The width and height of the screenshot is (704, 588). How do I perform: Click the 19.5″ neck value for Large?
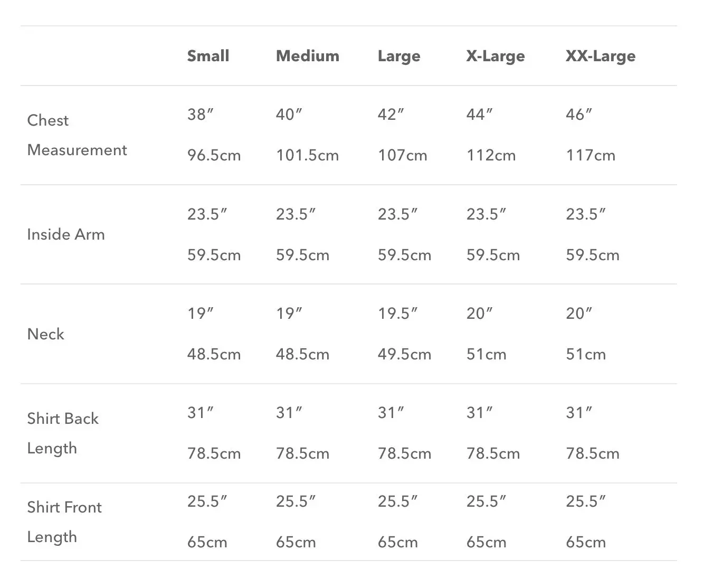coord(397,314)
